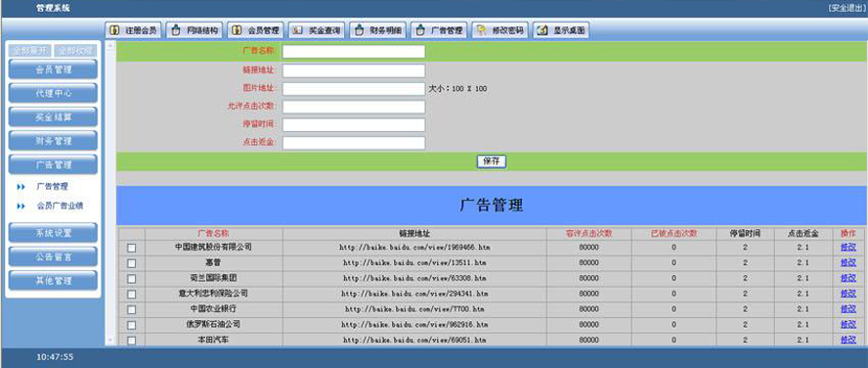The image size is (868, 368).
Task: Click 修改 for 意大利忠利保险公司
Action: coord(847,294)
